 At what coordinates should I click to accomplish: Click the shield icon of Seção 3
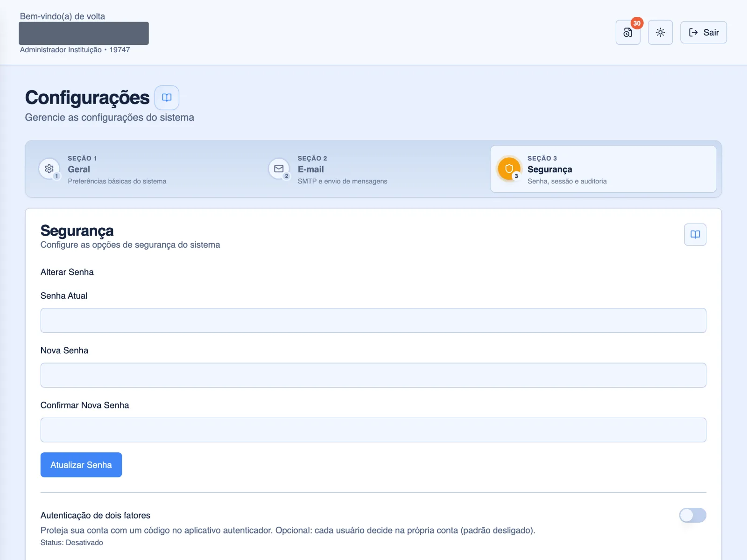(x=509, y=169)
